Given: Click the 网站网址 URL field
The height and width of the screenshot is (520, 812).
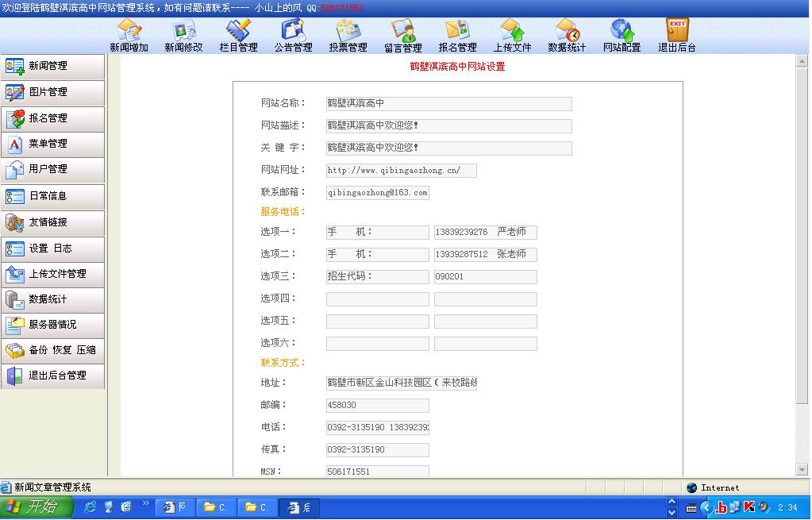Looking at the screenshot, I should pos(401,171).
